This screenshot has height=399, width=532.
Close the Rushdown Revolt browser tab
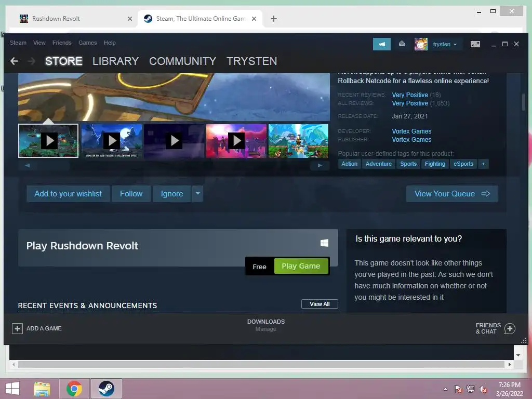(129, 19)
